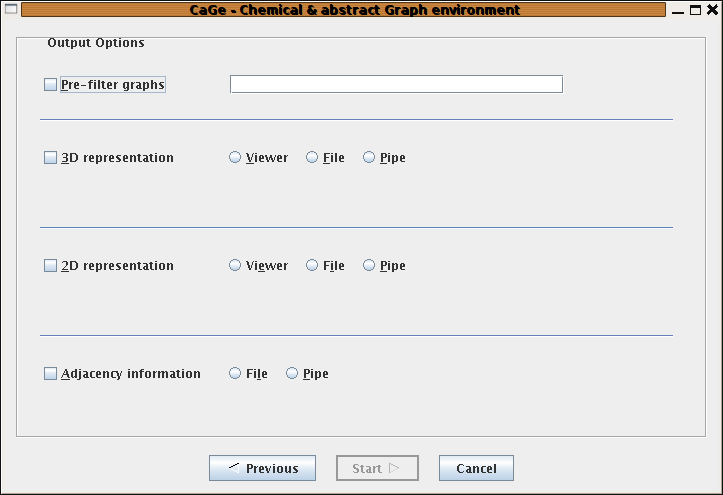Select Pipe for 2D representation
The height and width of the screenshot is (495, 723).
[x=369, y=265]
